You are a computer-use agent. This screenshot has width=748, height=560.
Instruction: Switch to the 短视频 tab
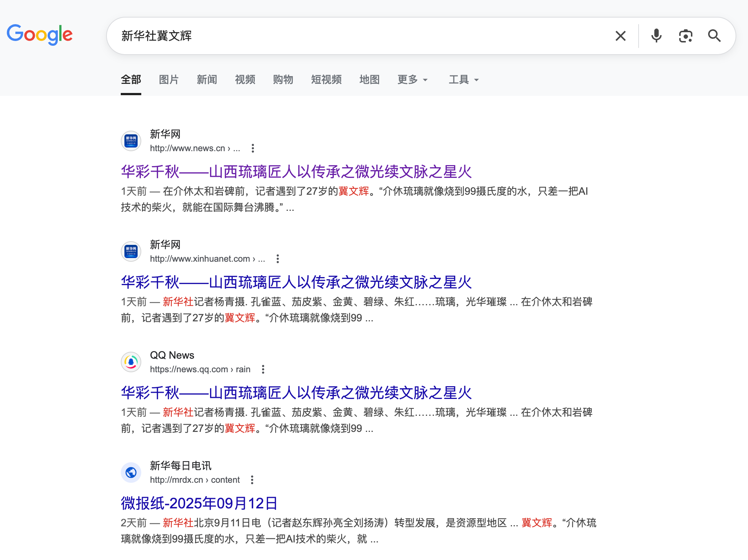point(326,79)
